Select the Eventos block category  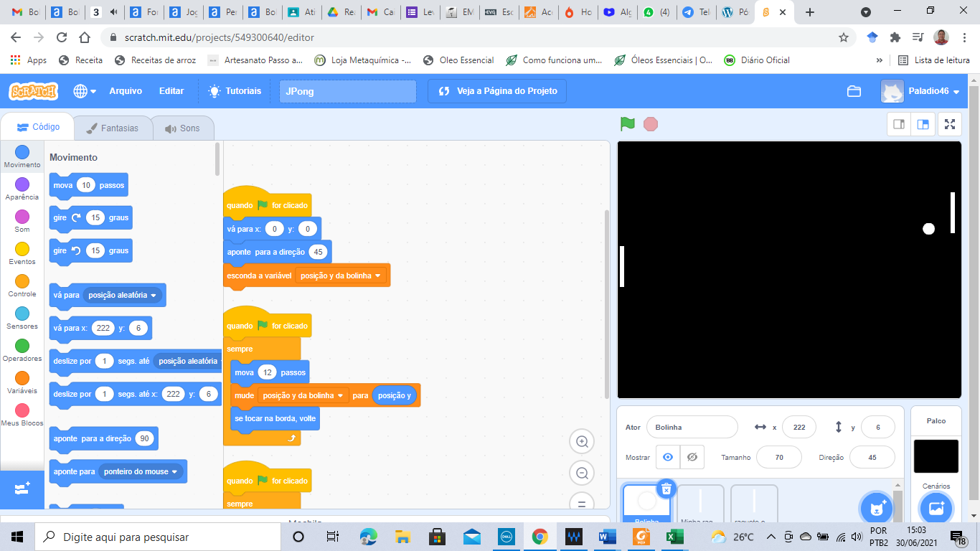point(22,254)
